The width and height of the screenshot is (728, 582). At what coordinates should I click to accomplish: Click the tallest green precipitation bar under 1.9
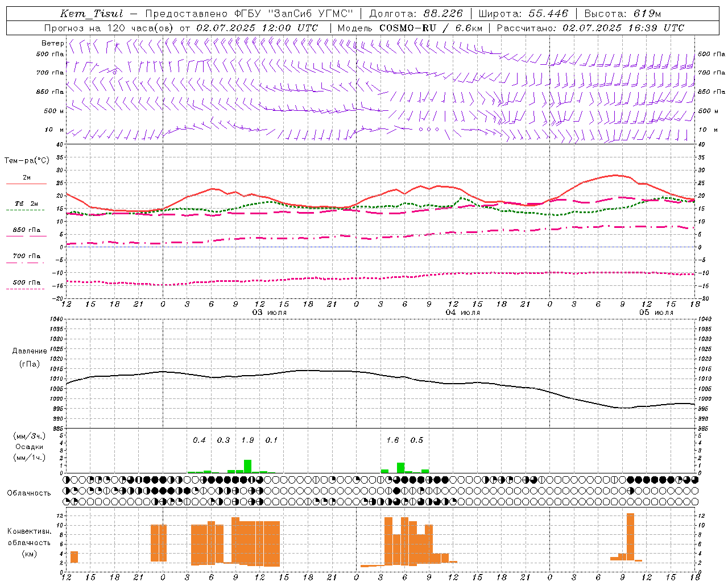(x=247, y=466)
